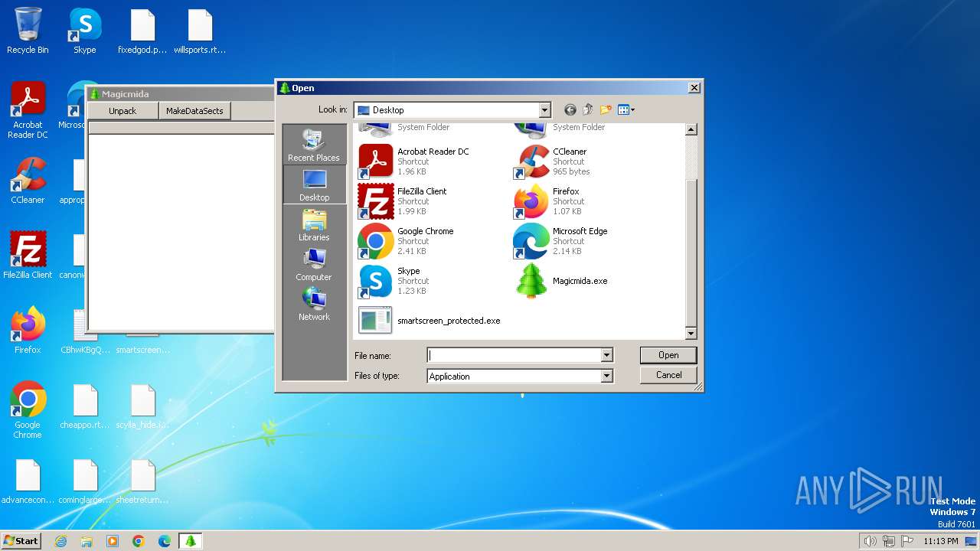Open Libraries in the places sidebar
980x551 pixels.
314,224
